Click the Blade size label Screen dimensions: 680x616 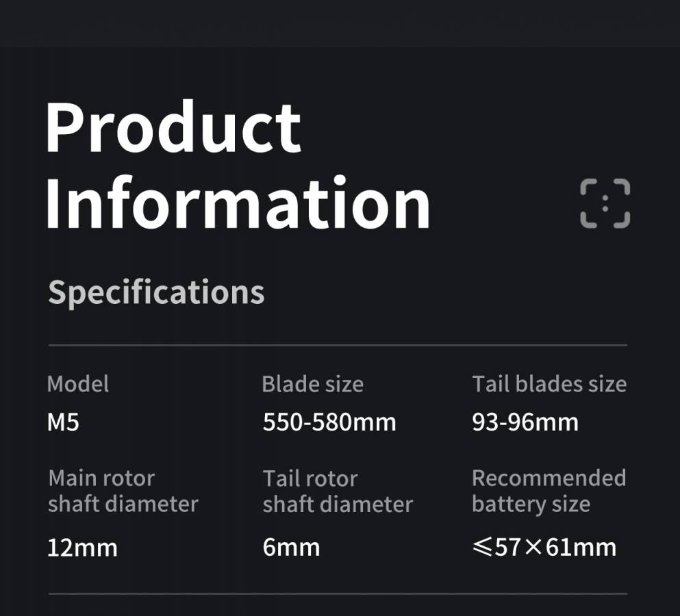click(x=313, y=384)
